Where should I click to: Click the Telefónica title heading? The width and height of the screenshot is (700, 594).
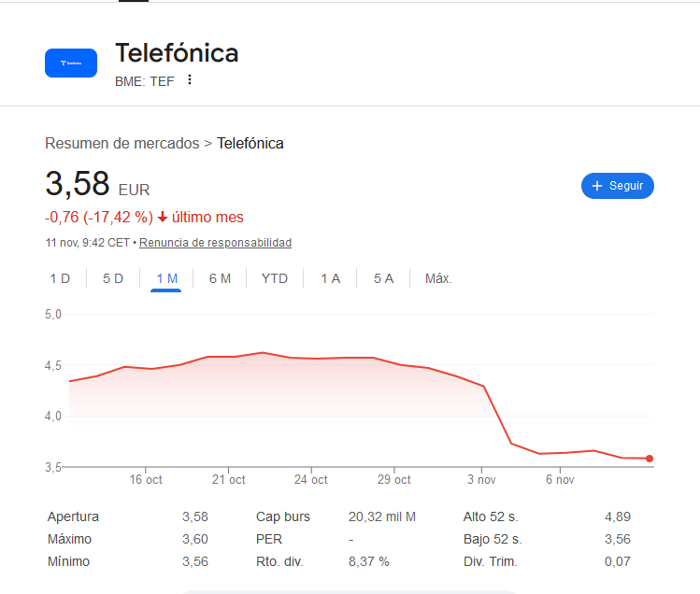coord(177,53)
